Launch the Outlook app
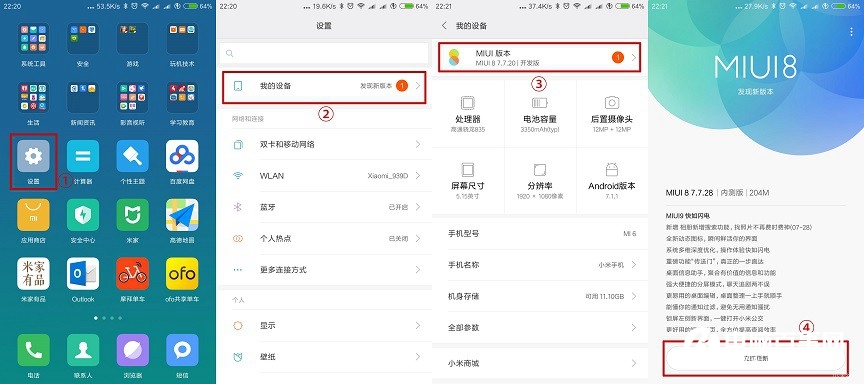The image size is (864, 384). tap(83, 274)
